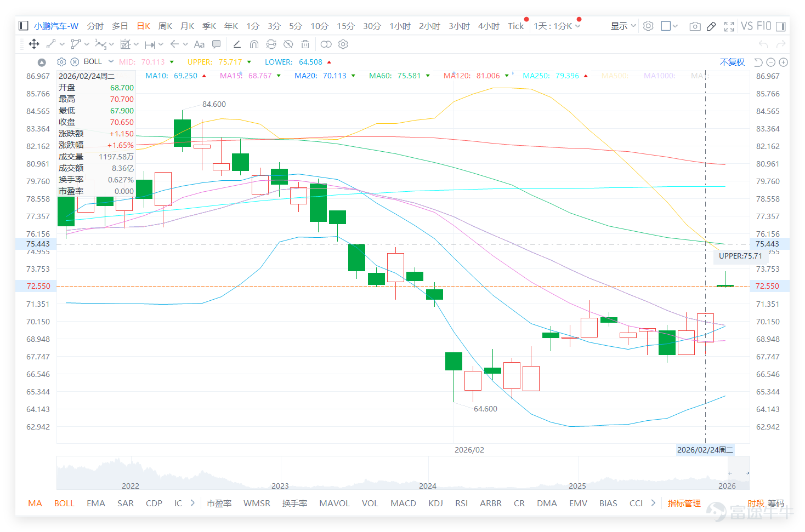Select the 4小时 timeframe tab
This screenshot has width=805, height=532.
click(x=488, y=26)
